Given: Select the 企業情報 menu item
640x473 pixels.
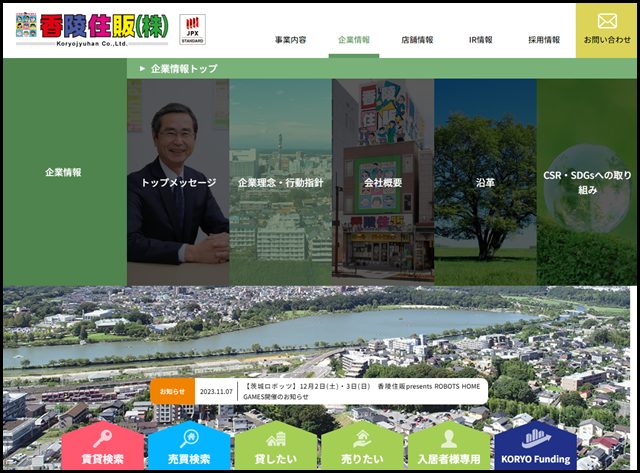Looking at the screenshot, I should click(x=354, y=40).
